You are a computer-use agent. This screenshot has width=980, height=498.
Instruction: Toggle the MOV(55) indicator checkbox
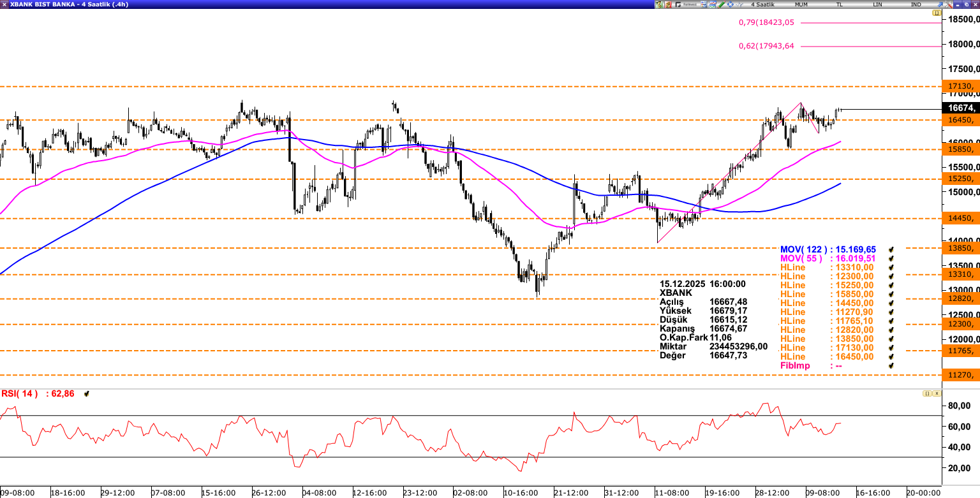(x=891, y=258)
